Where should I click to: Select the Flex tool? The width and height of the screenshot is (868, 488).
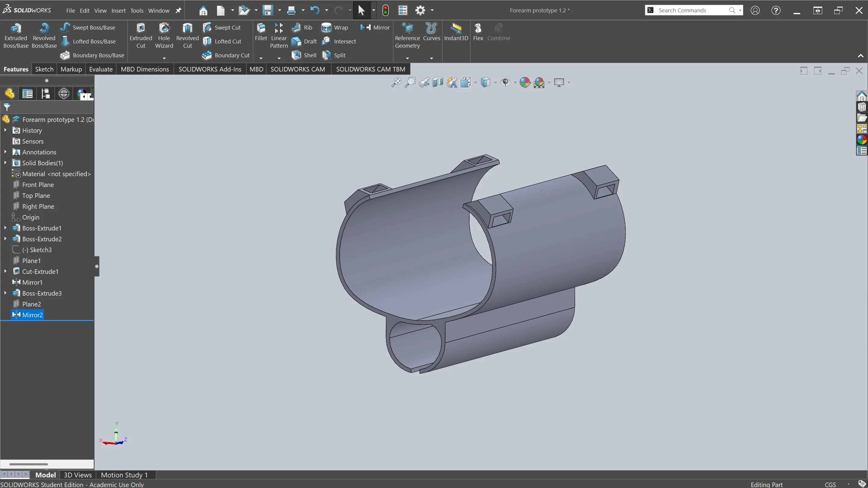(x=478, y=32)
